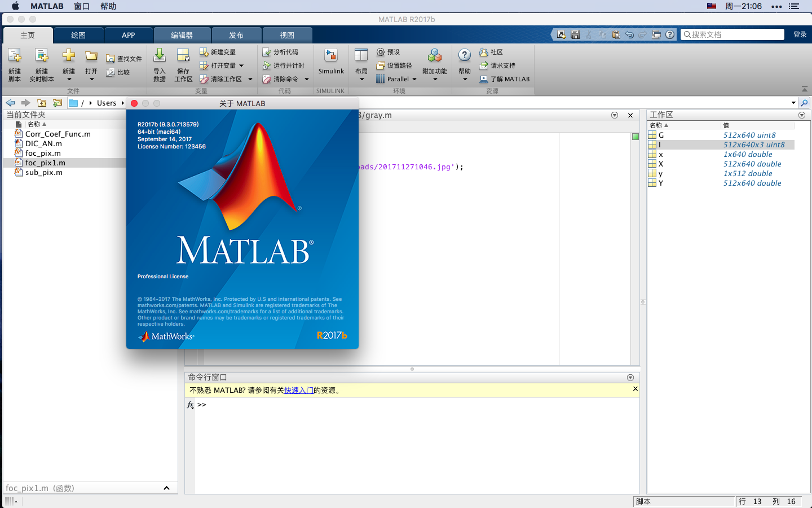Open the 清除工作区 dropdown arrow
Viewport: 812px width, 508px height.
pyautogui.click(x=250, y=79)
